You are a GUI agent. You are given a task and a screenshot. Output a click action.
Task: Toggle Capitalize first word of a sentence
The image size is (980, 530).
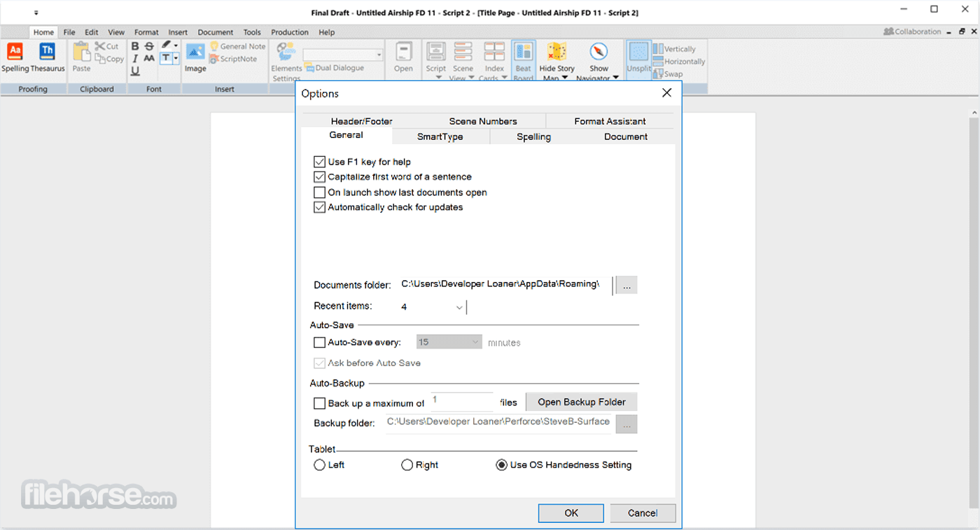pos(320,177)
